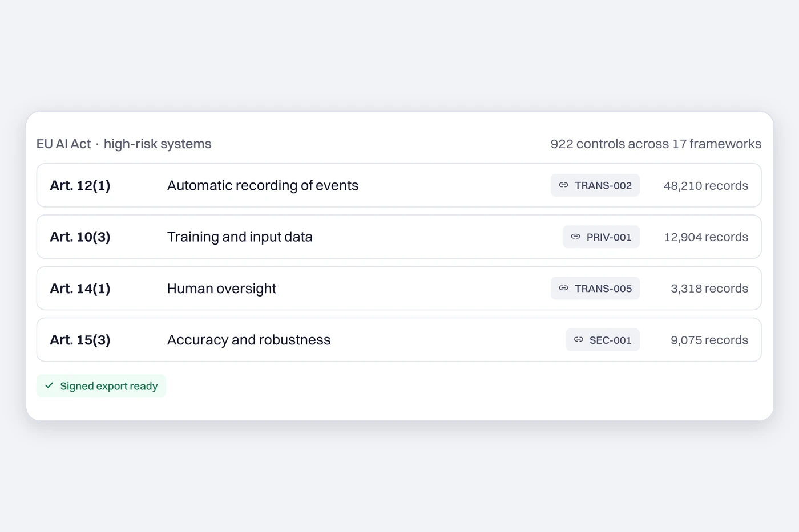Open the PRIV-001 control badge
Screen dimensions: 799x532
point(601,237)
